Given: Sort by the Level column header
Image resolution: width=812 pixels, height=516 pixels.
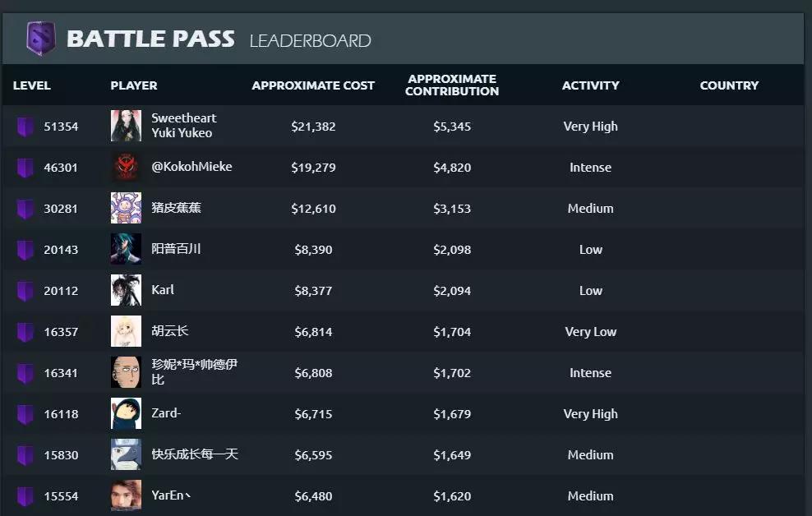Looking at the screenshot, I should click(x=32, y=85).
